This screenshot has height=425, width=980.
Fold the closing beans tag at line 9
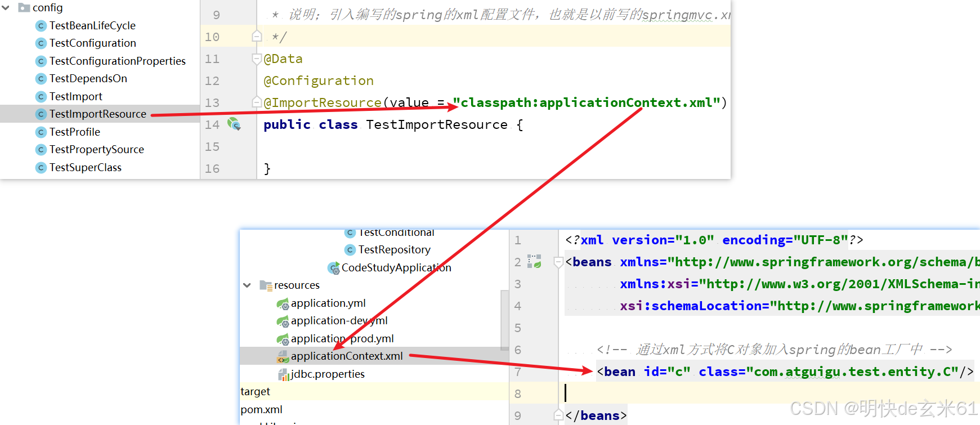point(558,415)
